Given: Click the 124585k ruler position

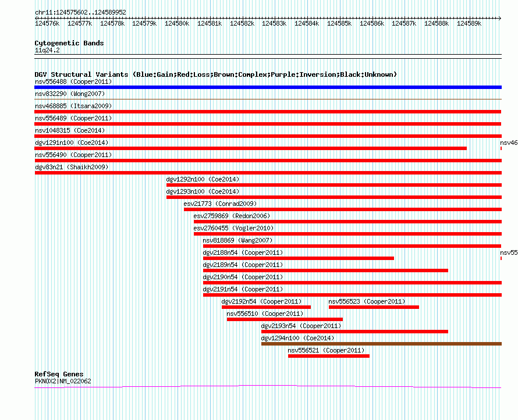Looking at the screenshot, I should click(339, 23).
